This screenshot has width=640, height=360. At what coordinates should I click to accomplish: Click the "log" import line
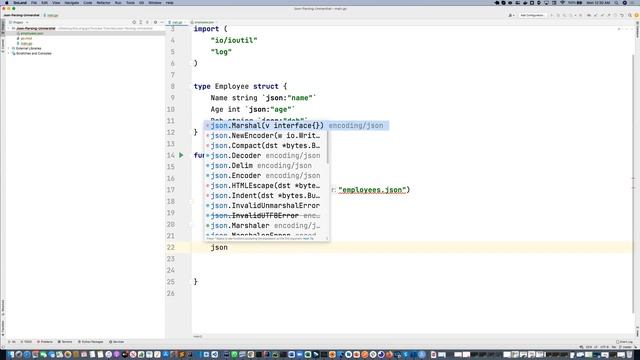click(221, 52)
